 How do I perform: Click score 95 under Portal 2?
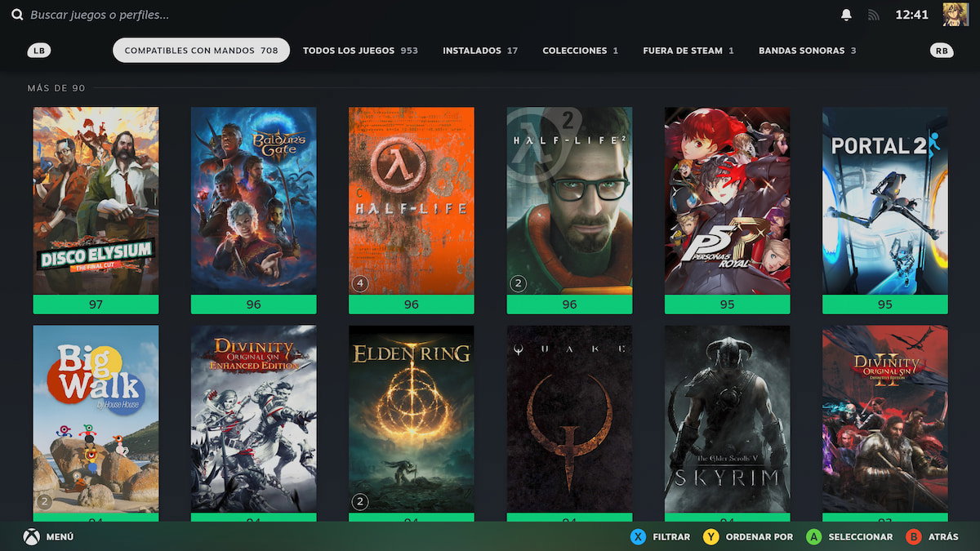click(x=884, y=304)
